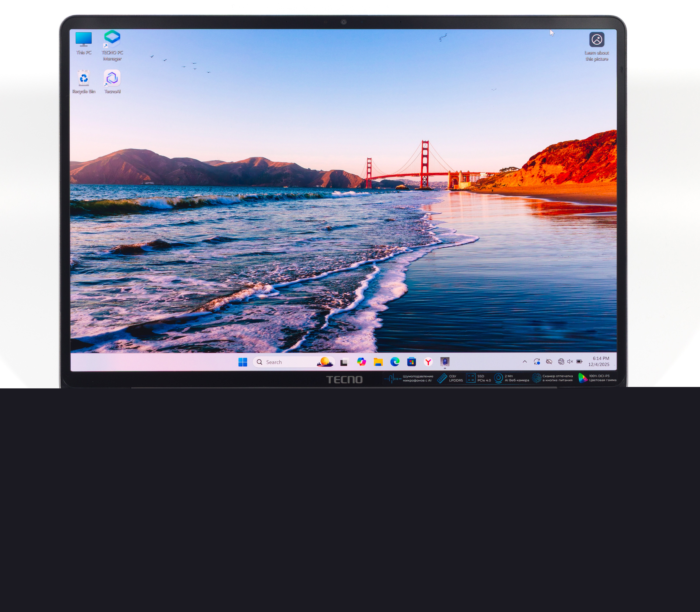700x612 pixels.
Task: Launch Microsoft Copilot from the taskbar
Action: [361, 362]
